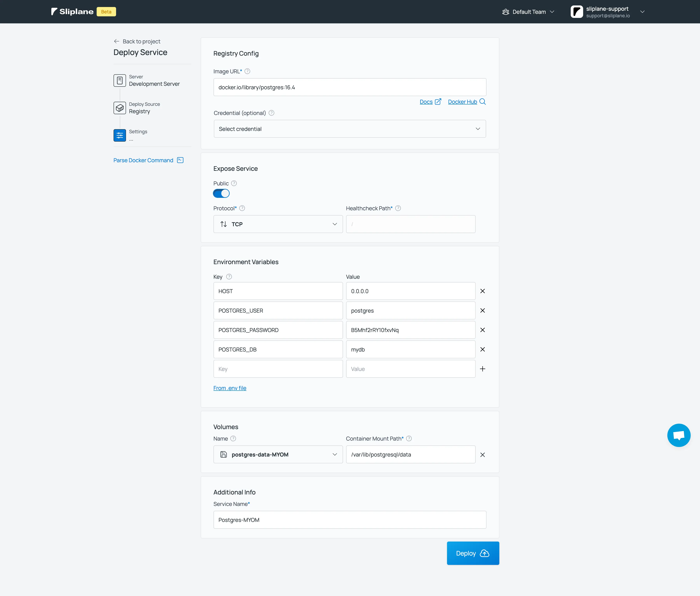700x596 pixels.
Task: Click the sliplane-support avatar
Action: (x=577, y=12)
